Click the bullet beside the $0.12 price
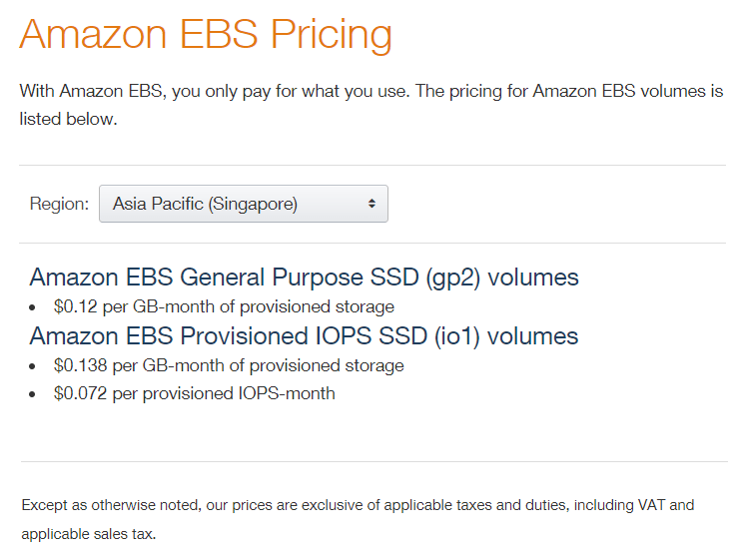The height and width of the screenshot is (560, 739). (34, 307)
